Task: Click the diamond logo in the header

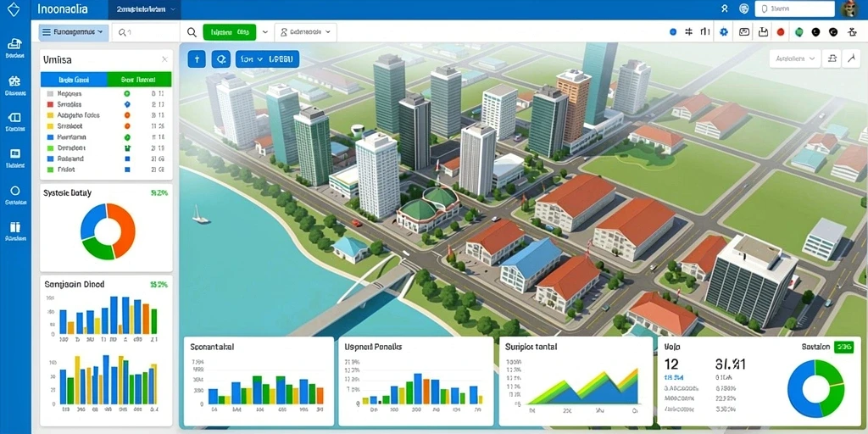Action: tap(14, 9)
